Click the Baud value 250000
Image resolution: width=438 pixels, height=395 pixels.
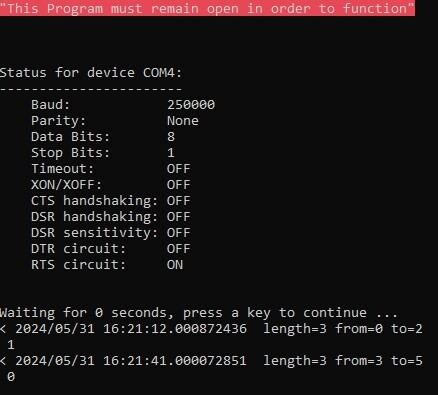point(191,105)
